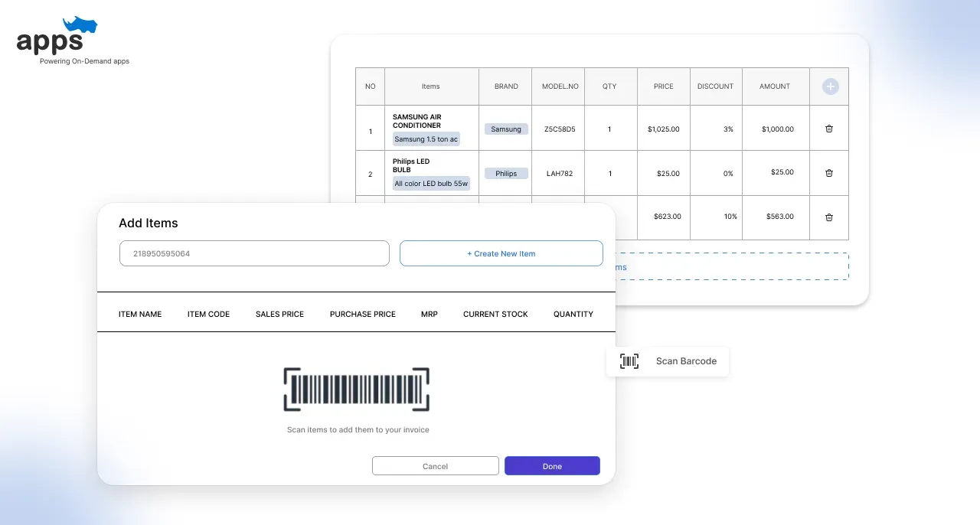
Task: Click the barcode icon beside Scan Barcode
Action: coord(629,361)
